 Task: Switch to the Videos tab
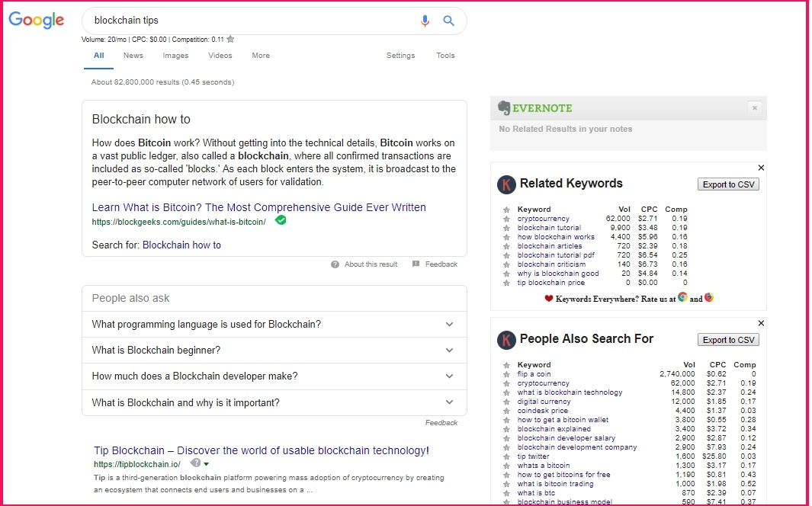click(x=220, y=56)
